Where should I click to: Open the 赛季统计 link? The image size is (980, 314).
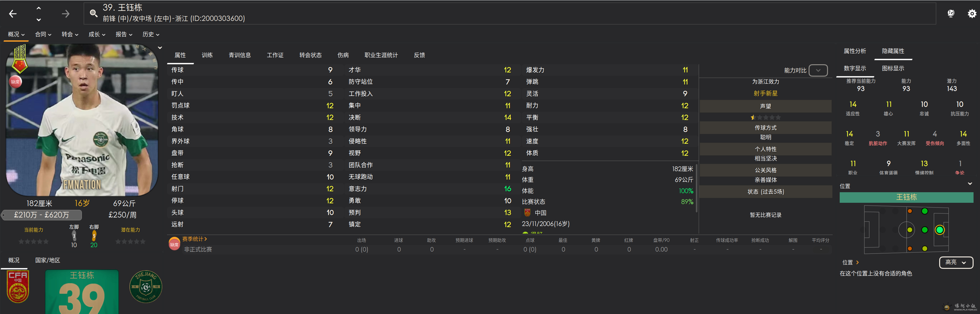194,239
